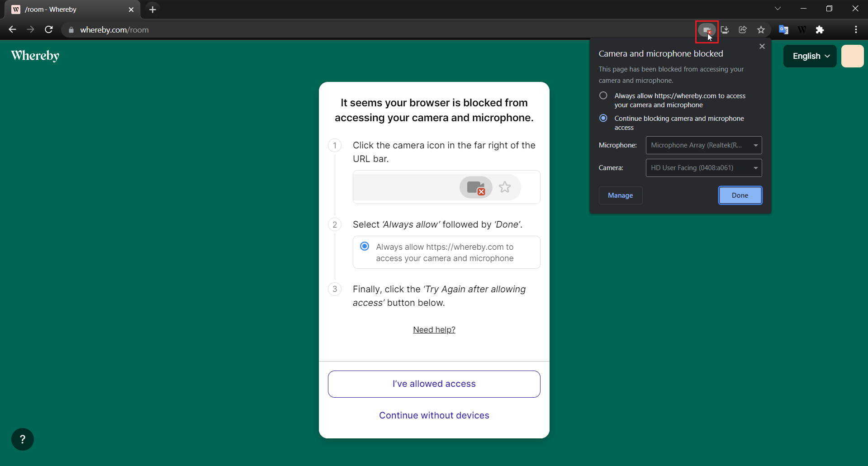Image resolution: width=868 pixels, height=466 pixels.
Task: Open the Google Translate extension icon
Action: coord(783,30)
